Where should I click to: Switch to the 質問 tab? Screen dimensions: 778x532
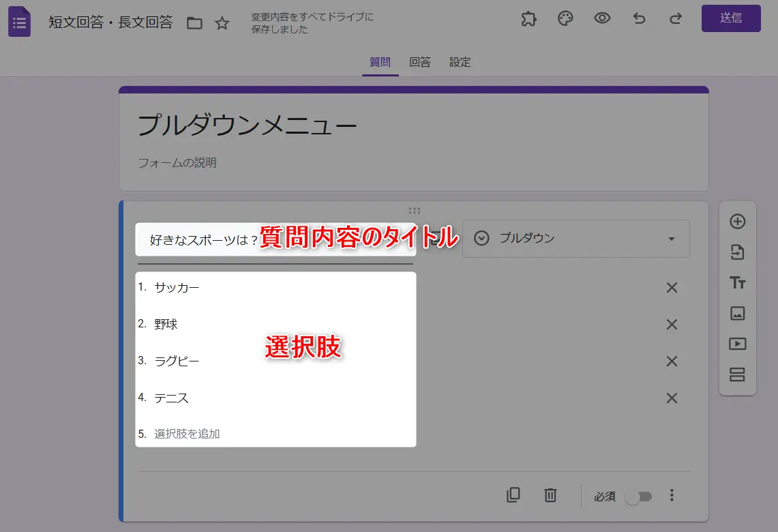click(x=380, y=63)
